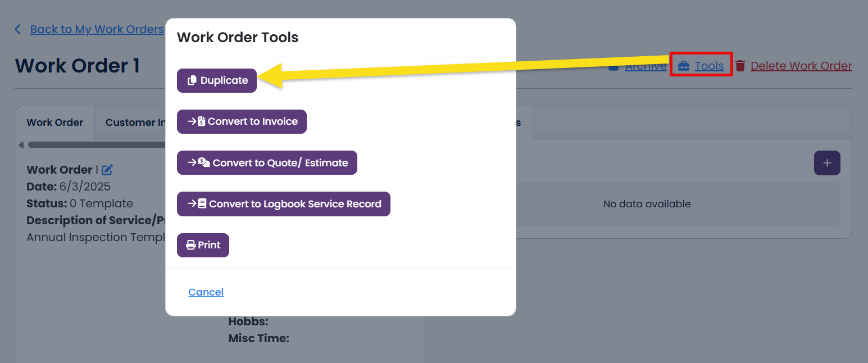Click the toolbox icon beside Tools
The height and width of the screenshot is (363, 868).
click(684, 66)
